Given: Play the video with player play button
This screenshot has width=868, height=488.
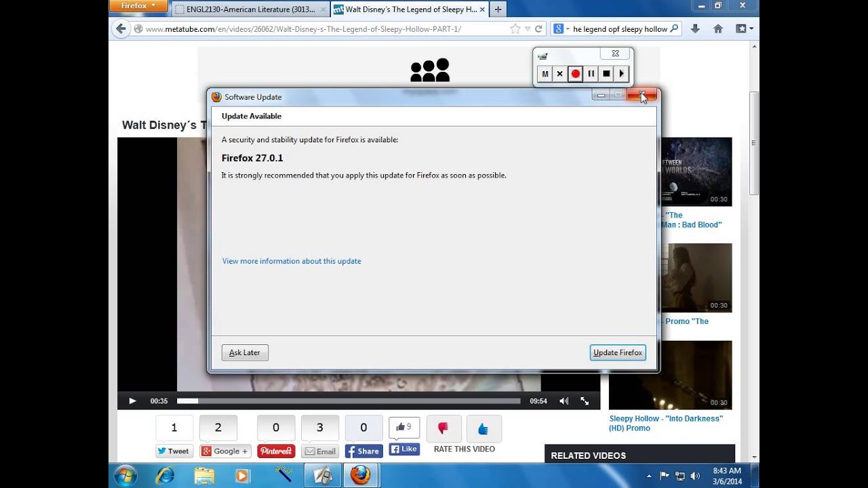Looking at the screenshot, I should point(132,401).
